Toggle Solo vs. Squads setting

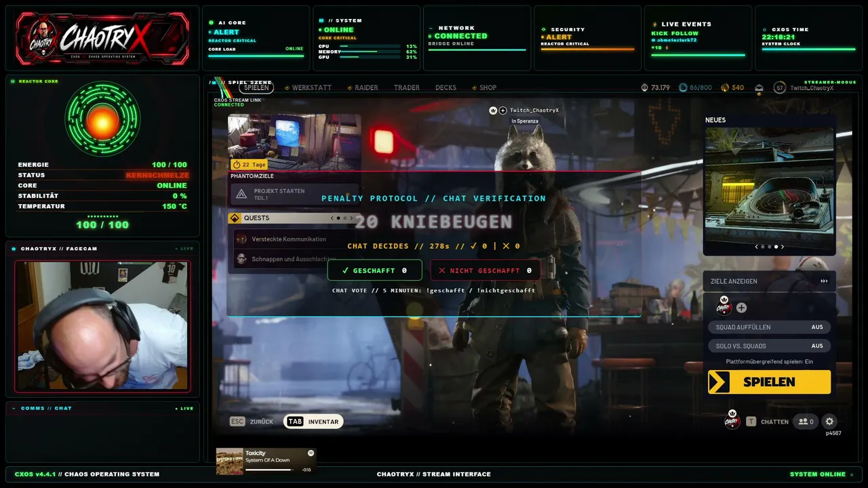[x=769, y=346]
